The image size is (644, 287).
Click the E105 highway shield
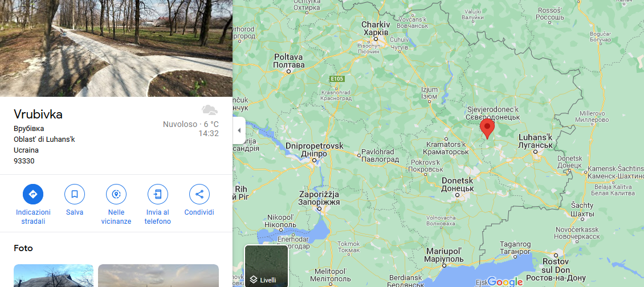336,79
